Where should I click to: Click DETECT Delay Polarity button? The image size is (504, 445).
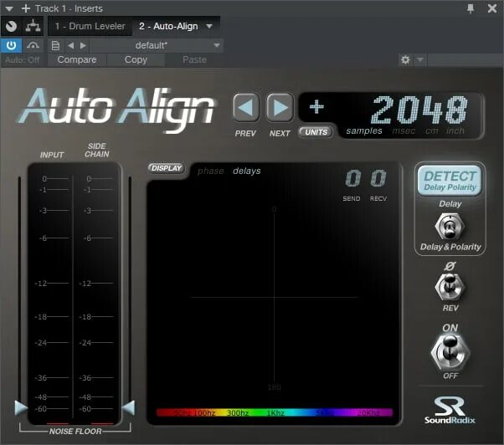click(450, 181)
